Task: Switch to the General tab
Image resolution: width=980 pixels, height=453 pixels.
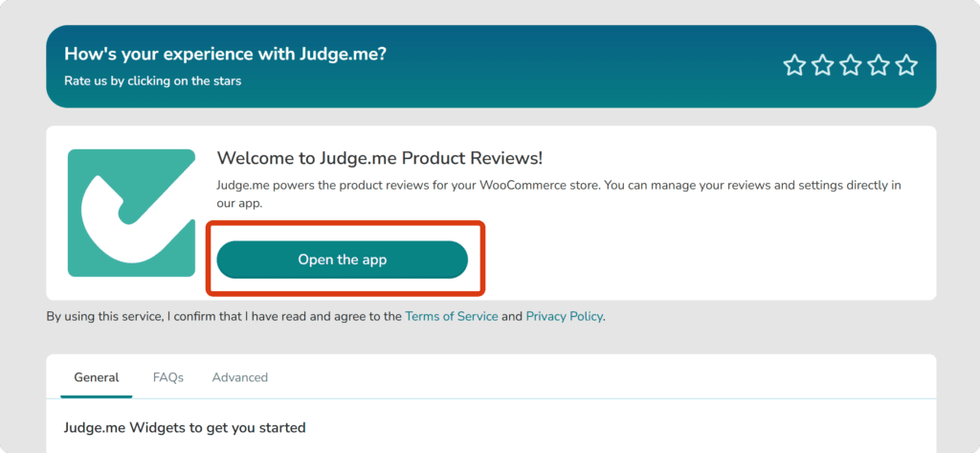Action: (x=97, y=377)
